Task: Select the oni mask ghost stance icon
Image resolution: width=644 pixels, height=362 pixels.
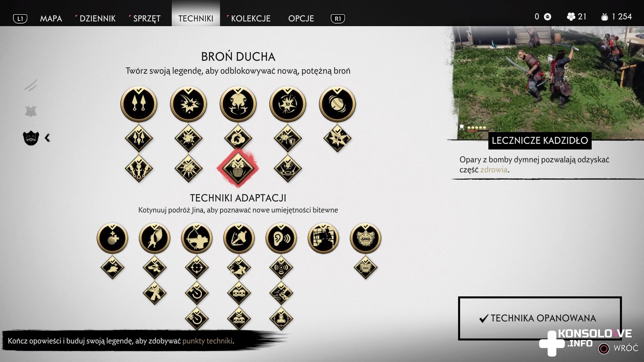Action: pos(366,238)
